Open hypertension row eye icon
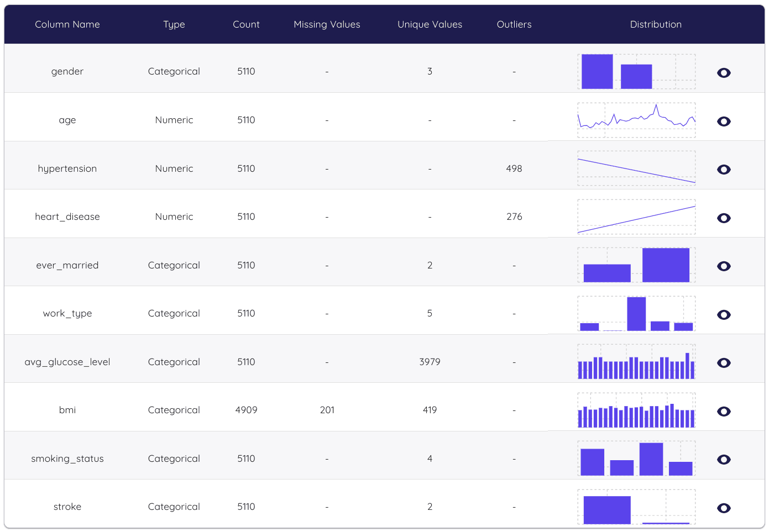The width and height of the screenshot is (769, 532). click(x=724, y=170)
